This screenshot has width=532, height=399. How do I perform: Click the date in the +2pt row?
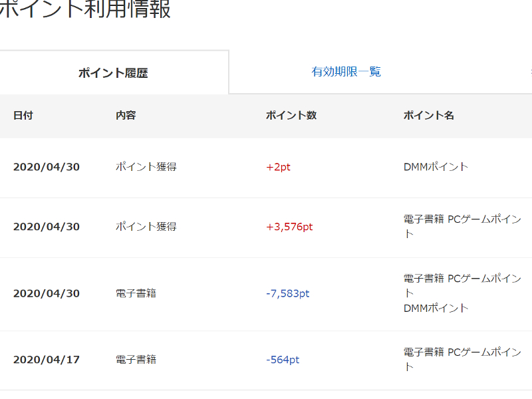point(47,167)
